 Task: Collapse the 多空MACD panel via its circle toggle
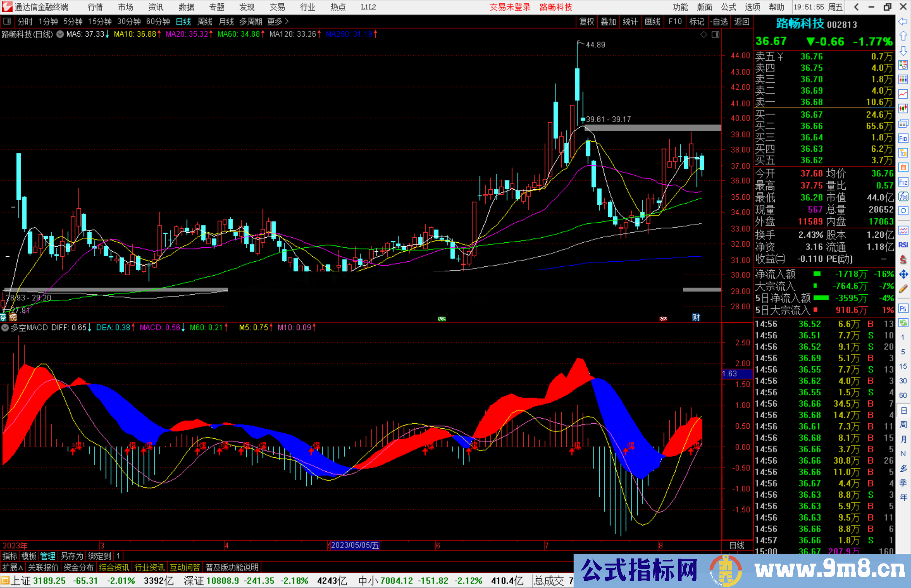(5, 328)
